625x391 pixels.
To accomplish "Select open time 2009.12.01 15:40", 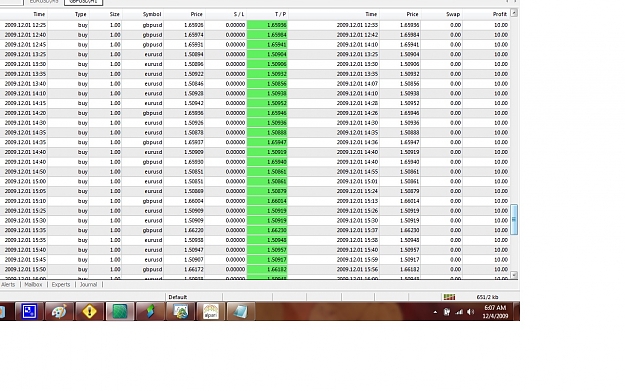I will (25, 250).
